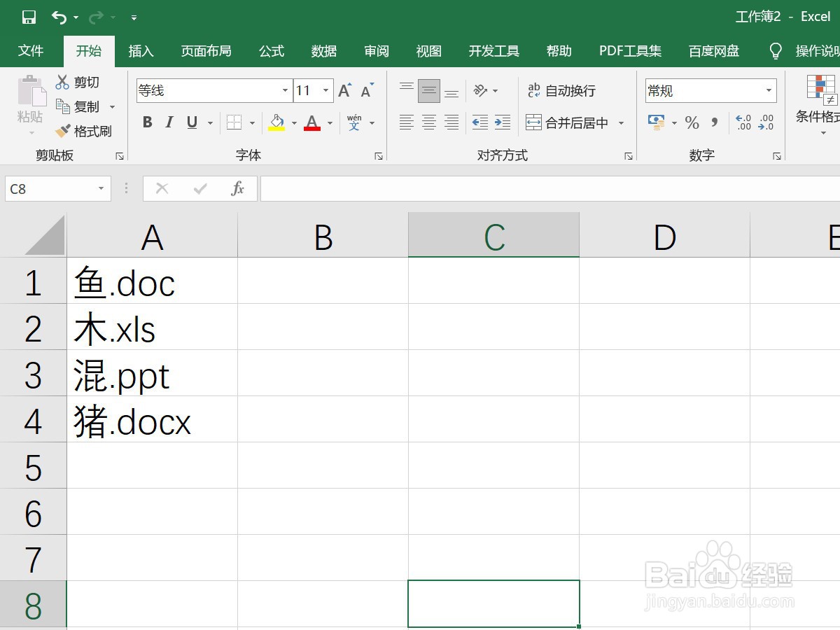Screen dimensions: 840x630
Task: Click the lightbulb tell-me icon
Action: pos(776,51)
